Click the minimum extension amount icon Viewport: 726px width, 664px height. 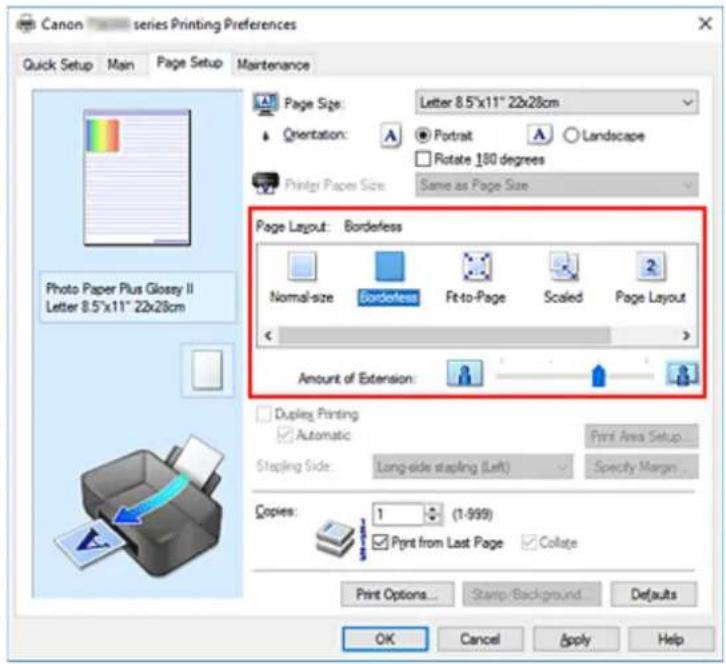coord(465,373)
